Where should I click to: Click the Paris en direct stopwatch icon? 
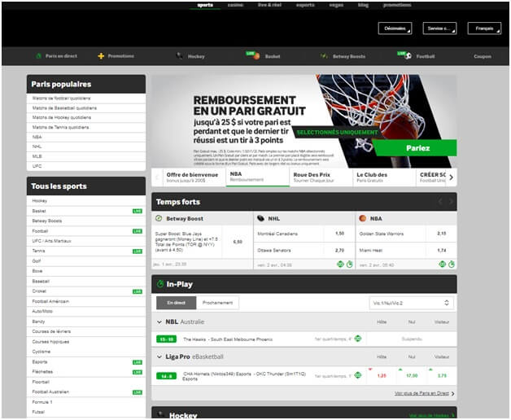click(x=38, y=56)
